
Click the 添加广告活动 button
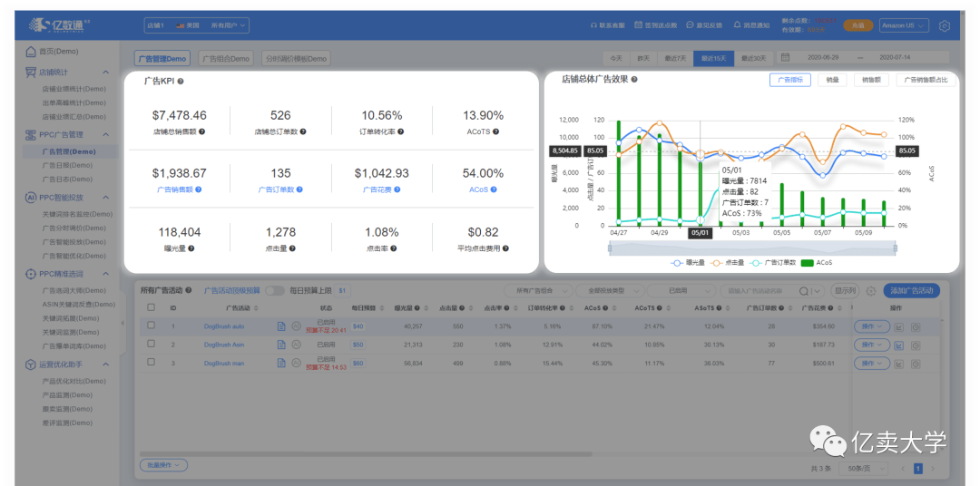(911, 291)
